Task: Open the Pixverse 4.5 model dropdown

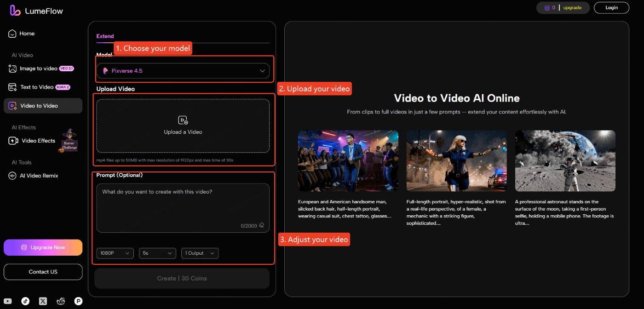Action: 183,70
